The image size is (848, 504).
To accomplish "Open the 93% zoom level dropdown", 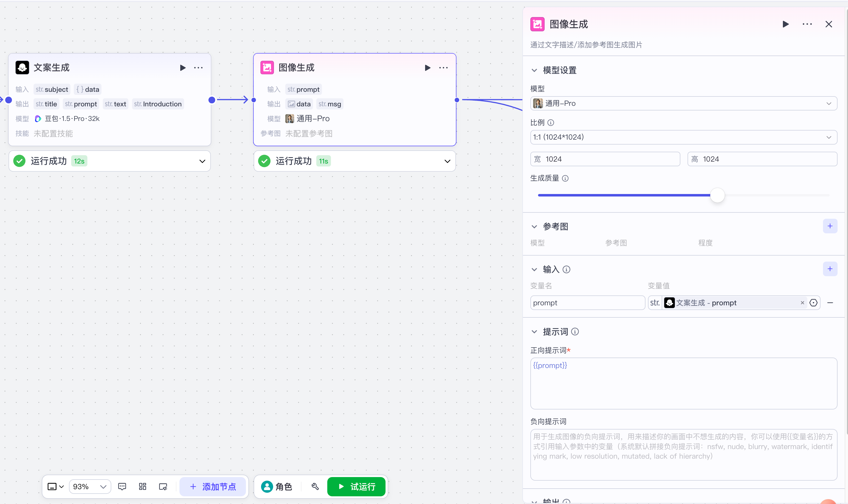I will pos(90,486).
